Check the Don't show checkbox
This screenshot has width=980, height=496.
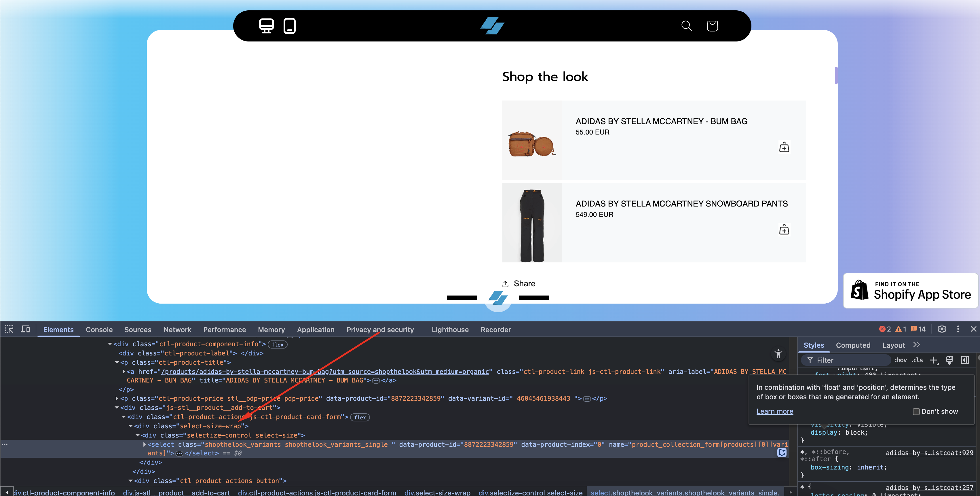(x=916, y=412)
